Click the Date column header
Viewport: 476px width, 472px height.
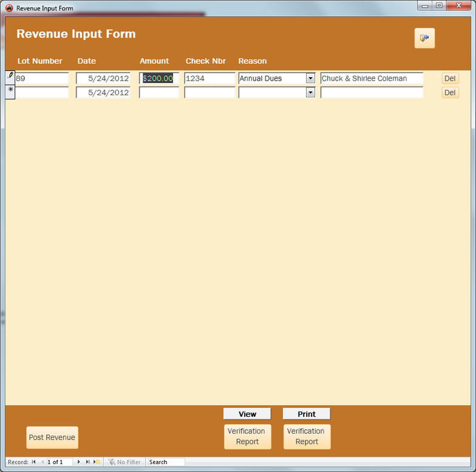click(87, 61)
